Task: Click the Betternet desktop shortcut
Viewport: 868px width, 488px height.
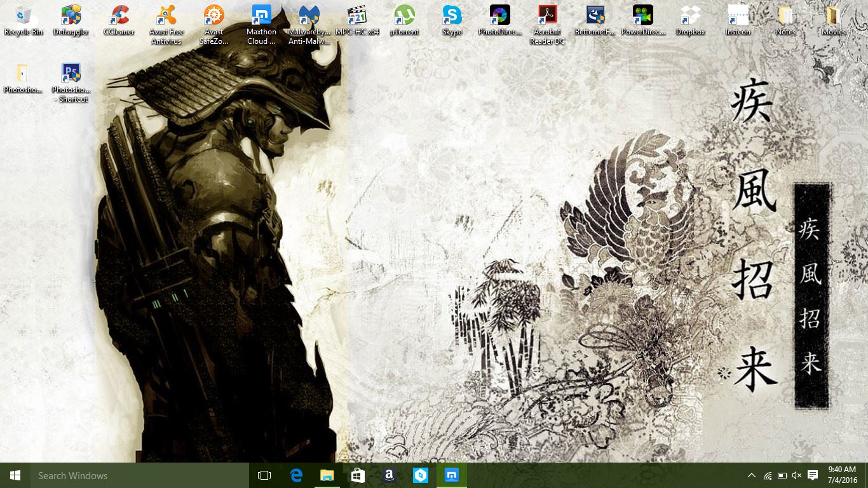Action: 595,20
